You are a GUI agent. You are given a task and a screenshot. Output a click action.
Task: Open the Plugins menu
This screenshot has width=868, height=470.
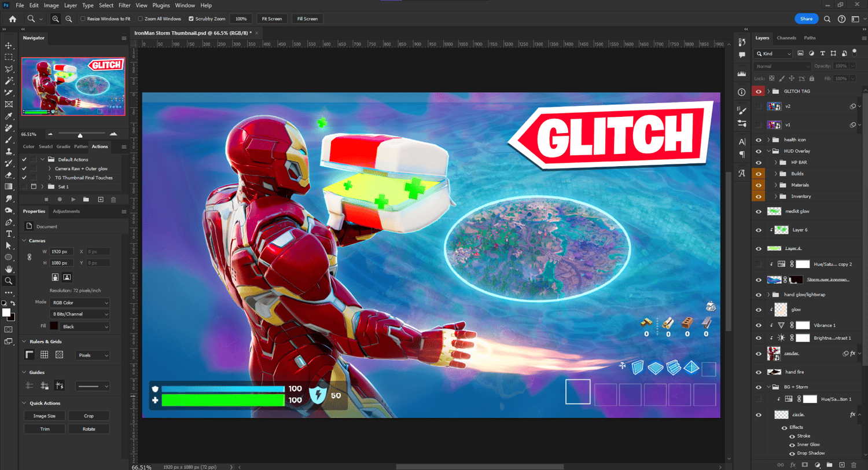click(x=161, y=5)
